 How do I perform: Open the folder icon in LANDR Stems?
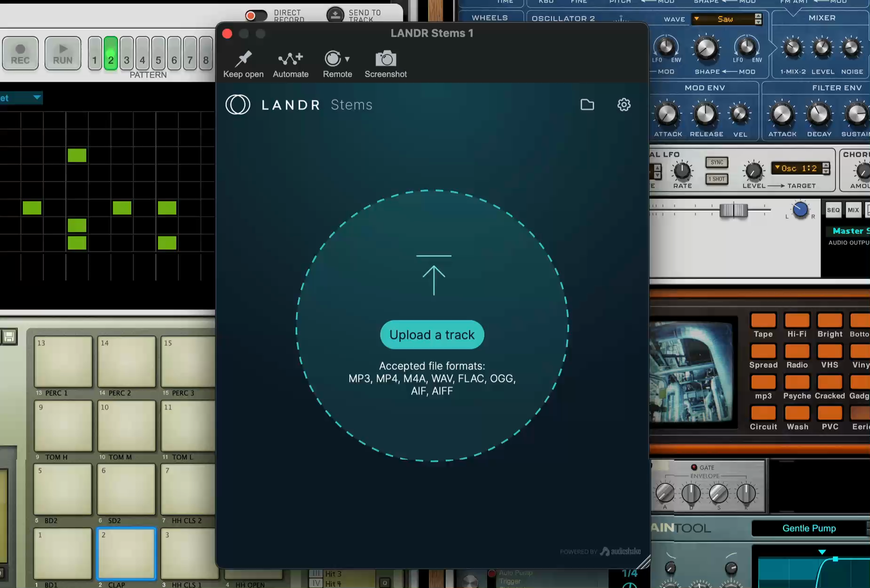(587, 104)
